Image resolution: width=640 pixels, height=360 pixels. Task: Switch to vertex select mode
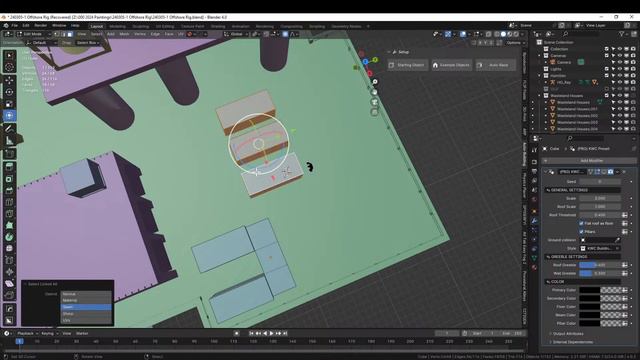point(57,34)
